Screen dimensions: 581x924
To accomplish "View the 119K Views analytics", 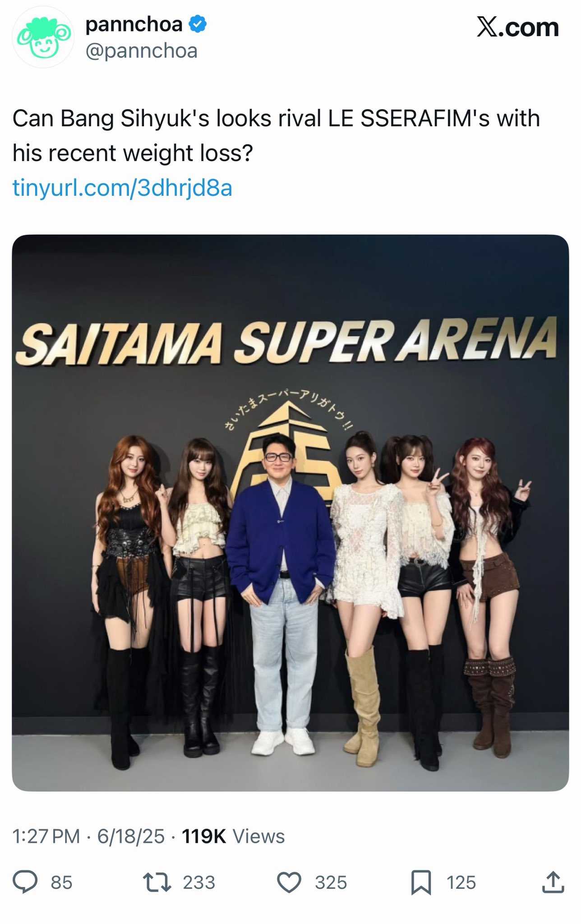I will tap(233, 836).
